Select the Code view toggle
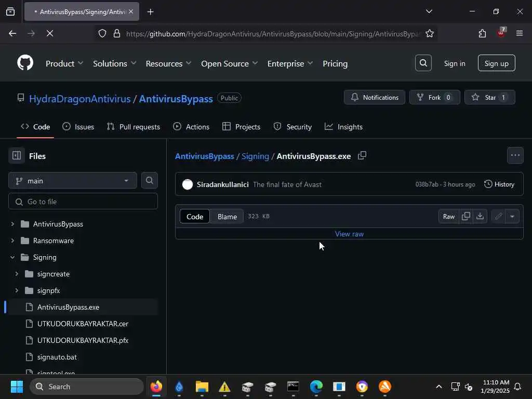Image resolution: width=532 pixels, height=399 pixels. point(195,217)
